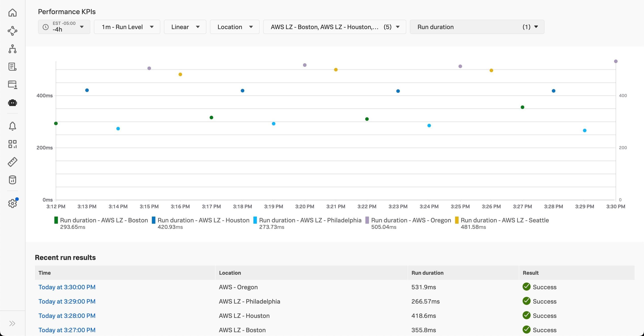Click the Home icon in sidebar
The height and width of the screenshot is (336, 644).
(12, 13)
